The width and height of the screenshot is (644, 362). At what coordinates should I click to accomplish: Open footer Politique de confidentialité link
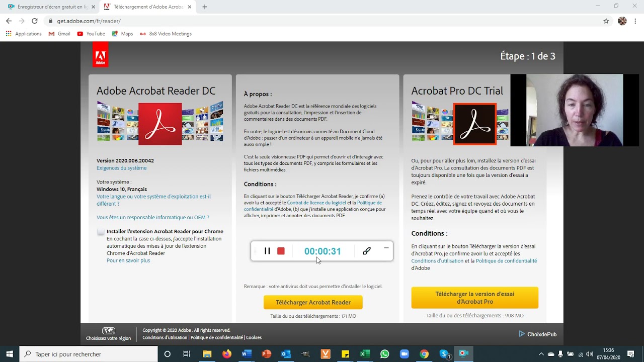pos(217,337)
